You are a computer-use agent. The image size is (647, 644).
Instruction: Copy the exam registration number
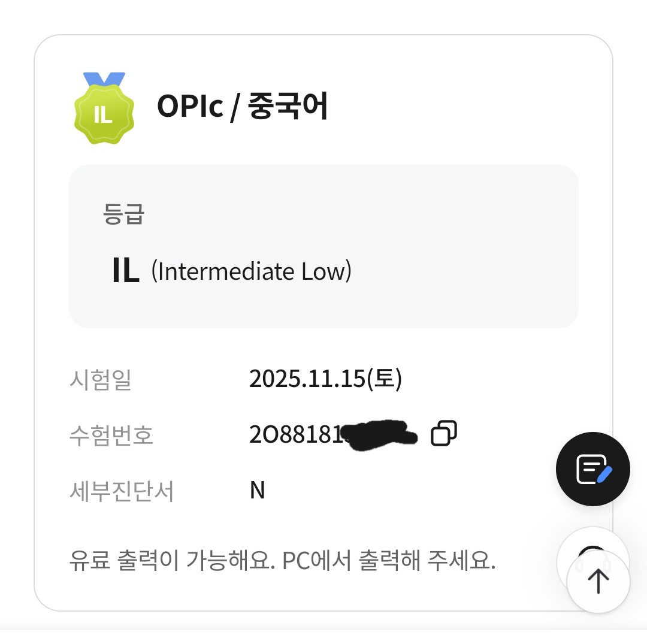[444, 433]
